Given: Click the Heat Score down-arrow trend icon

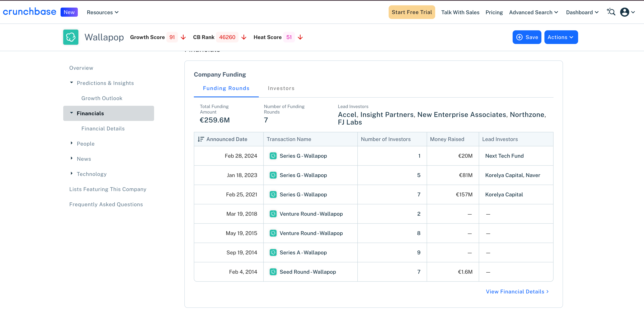Looking at the screenshot, I should pyautogui.click(x=300, y=37).
